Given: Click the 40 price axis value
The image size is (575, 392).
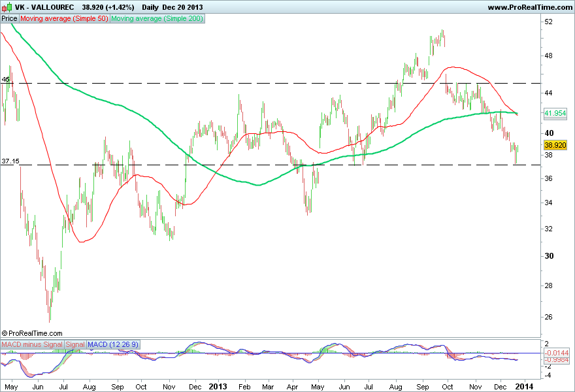Looking at the screenshot, I should click(x=549, y=133).
